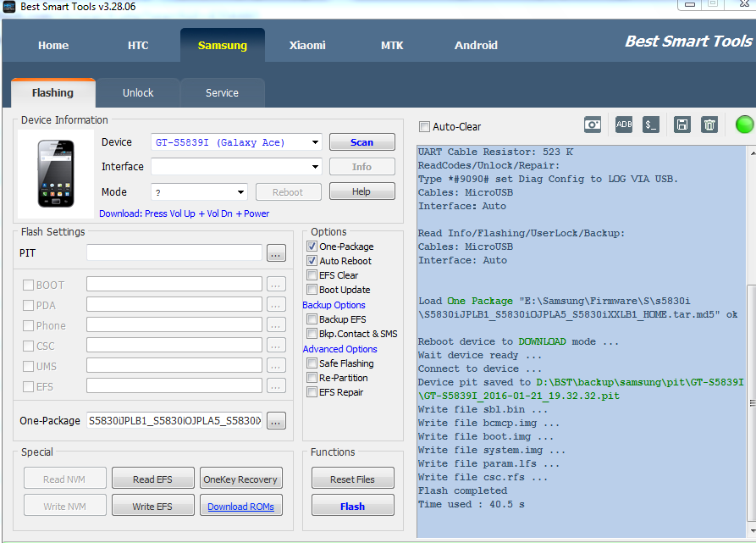This screenshot has height=543, width=756.
Task: Click the Best Smart Tools title bar app icon
Action: click(9, 7)
